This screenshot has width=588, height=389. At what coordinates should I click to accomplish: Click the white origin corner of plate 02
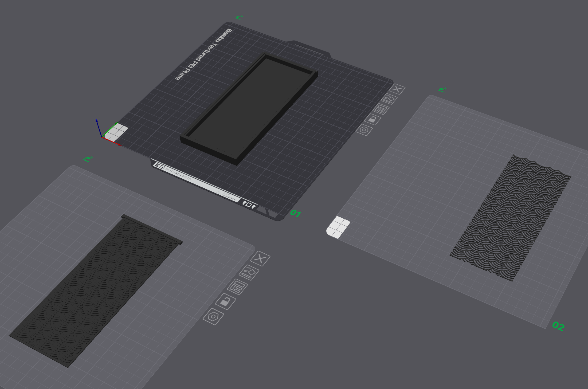tap(338, 227)
